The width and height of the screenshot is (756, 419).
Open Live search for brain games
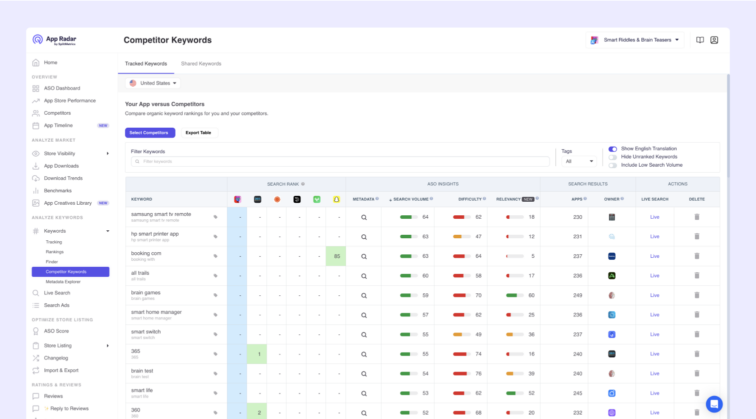coord(654,295)
